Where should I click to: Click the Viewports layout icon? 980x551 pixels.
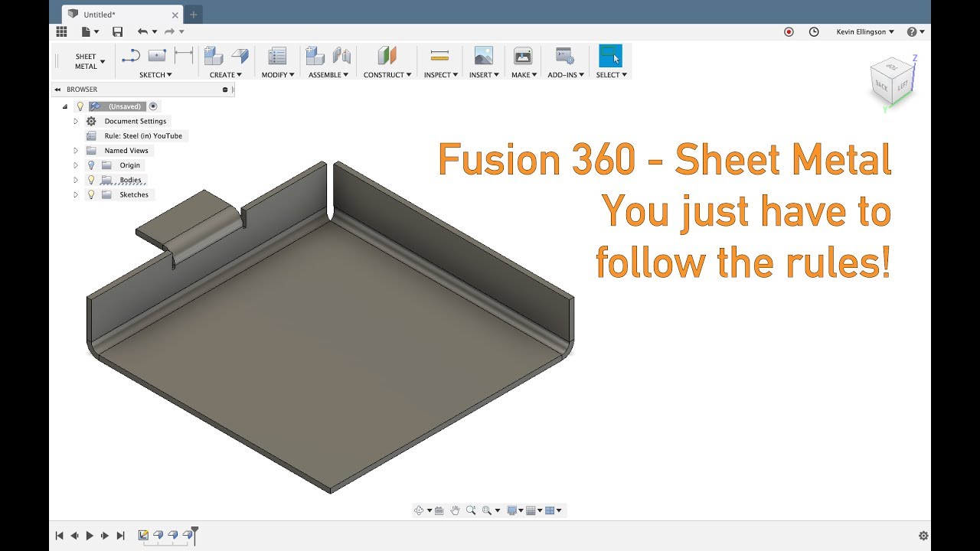(550, 510)
